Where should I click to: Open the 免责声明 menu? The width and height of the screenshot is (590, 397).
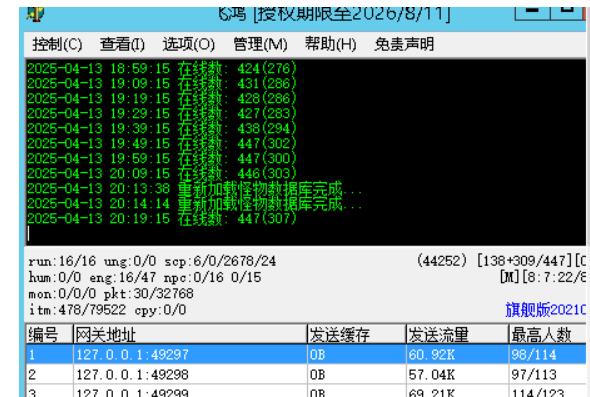coord(404,44)
